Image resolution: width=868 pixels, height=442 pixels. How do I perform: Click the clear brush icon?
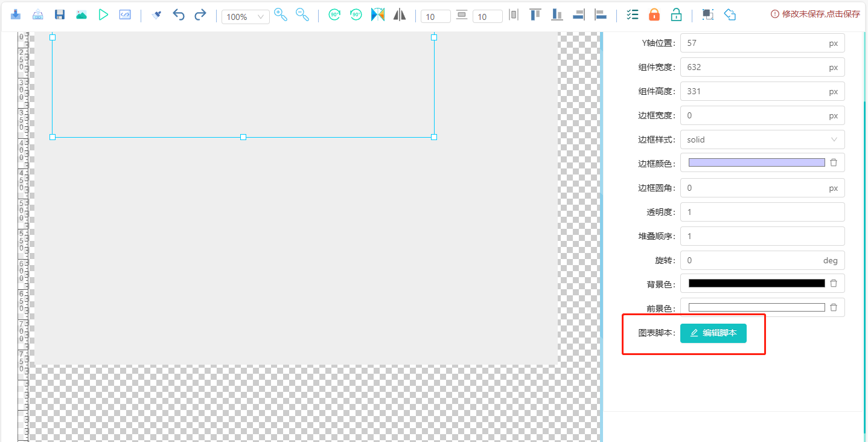pyautogui.click(x=156, y=14)
